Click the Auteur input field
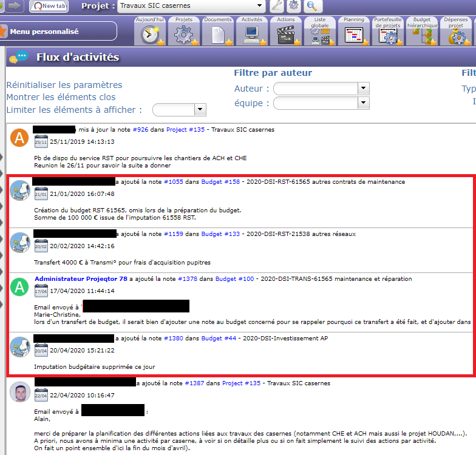The height and width of the screenshot is (455, 476). 316,89
